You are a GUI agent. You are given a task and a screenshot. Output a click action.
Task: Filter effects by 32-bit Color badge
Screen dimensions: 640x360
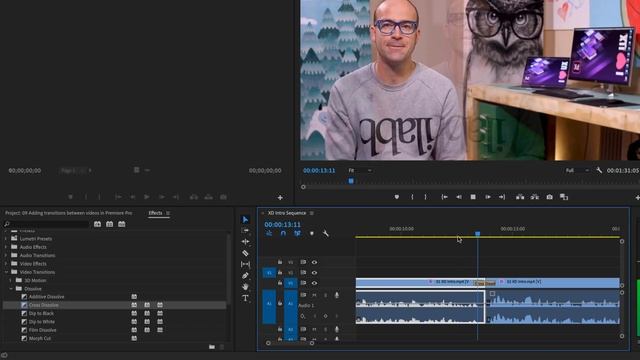pos(109,224)
